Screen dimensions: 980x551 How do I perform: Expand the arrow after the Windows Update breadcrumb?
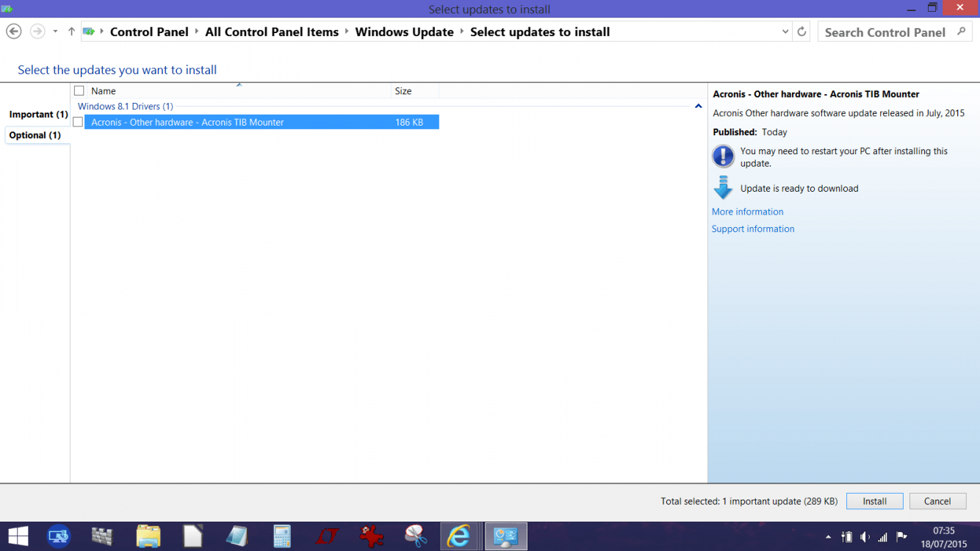(462, 32)
